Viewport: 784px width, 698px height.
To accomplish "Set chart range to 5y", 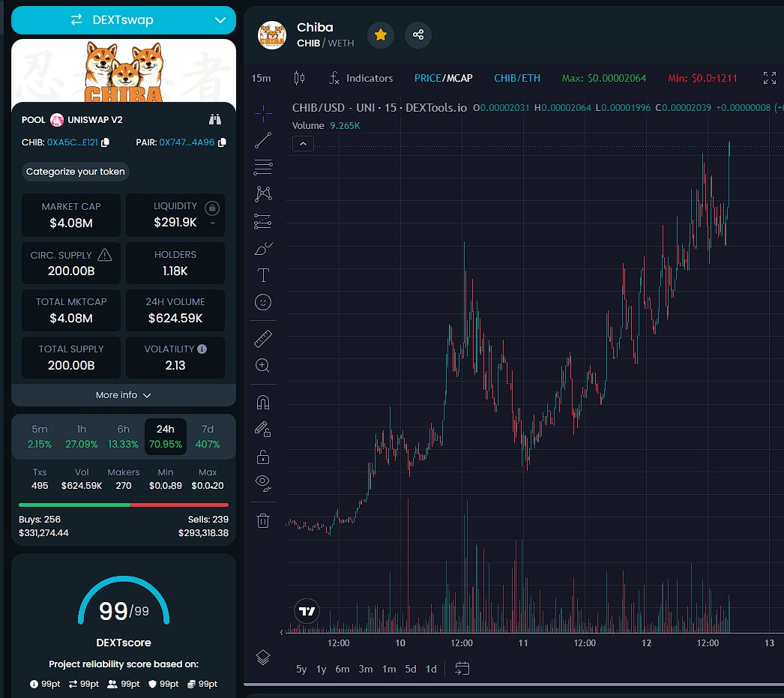I will (x=301, y=669).
